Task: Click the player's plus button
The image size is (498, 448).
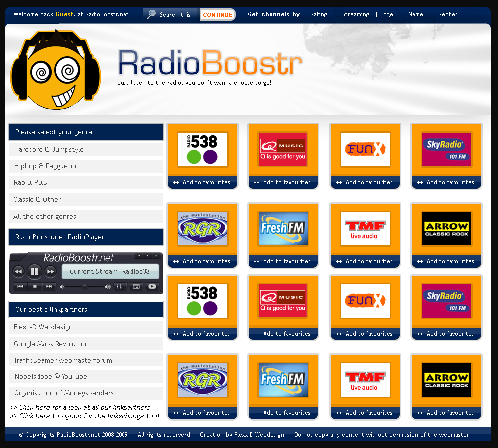Action: point(147,255)
